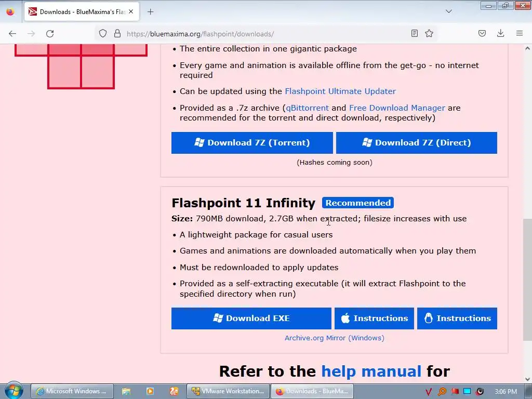Reload the current page

50,34
